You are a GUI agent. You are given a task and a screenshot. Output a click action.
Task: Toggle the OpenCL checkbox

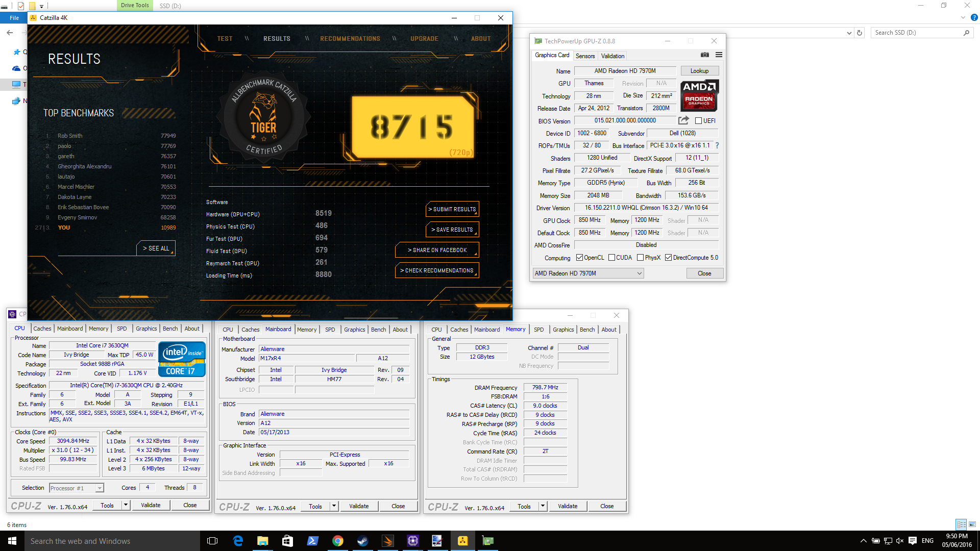pos(579,258)
